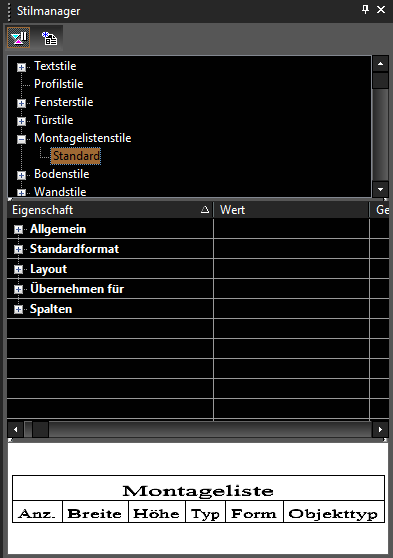Image resolution: width=393 pixels, height=558 pixels.
Task: Expand the Textstile tree node
Action: click(x=21, y=67)
